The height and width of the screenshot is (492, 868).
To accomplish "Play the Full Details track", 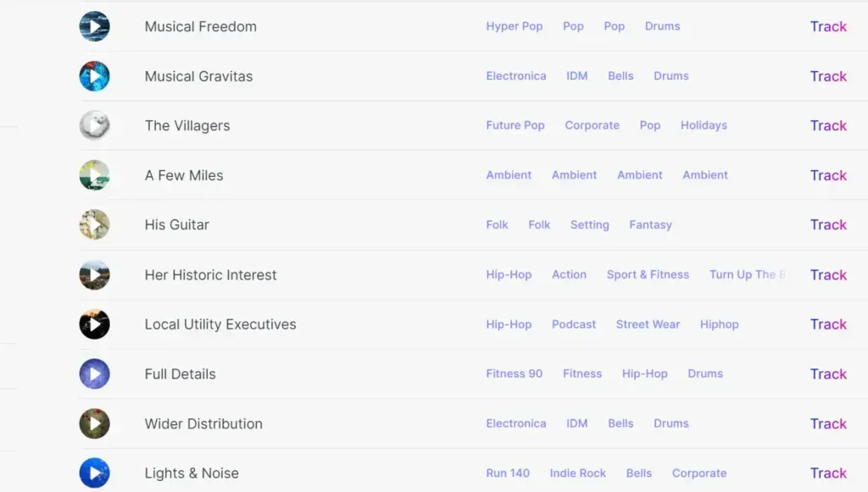I will (95, 373).
